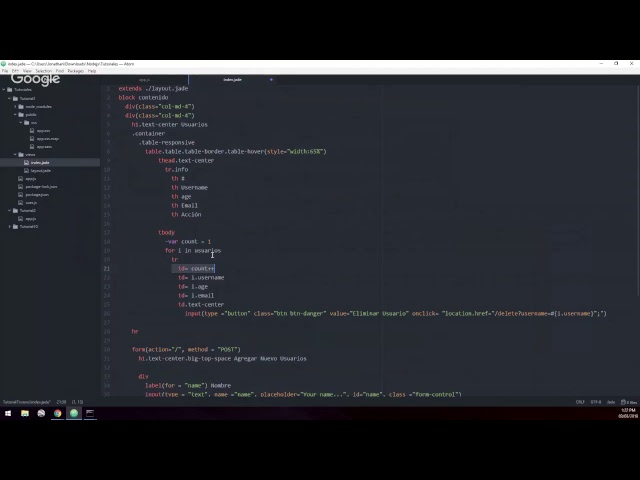Open the Find menu
The width and height of the screenshot is (640, 480).
tap(60, 71)
